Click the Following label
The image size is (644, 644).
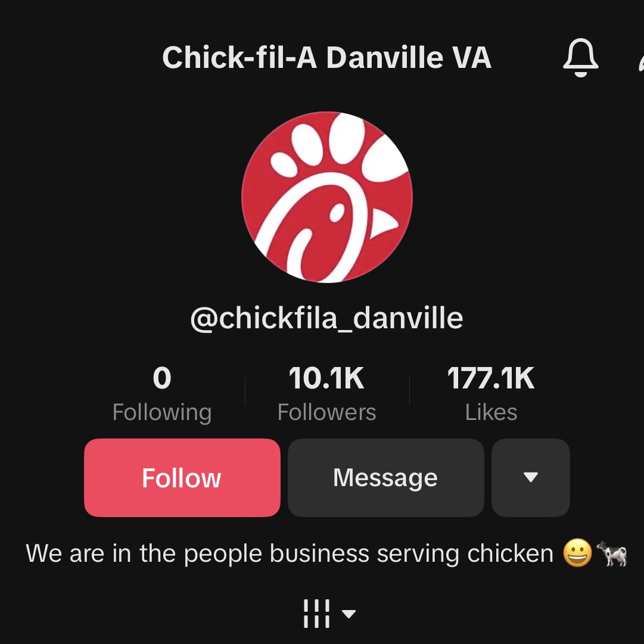(162, 412)
